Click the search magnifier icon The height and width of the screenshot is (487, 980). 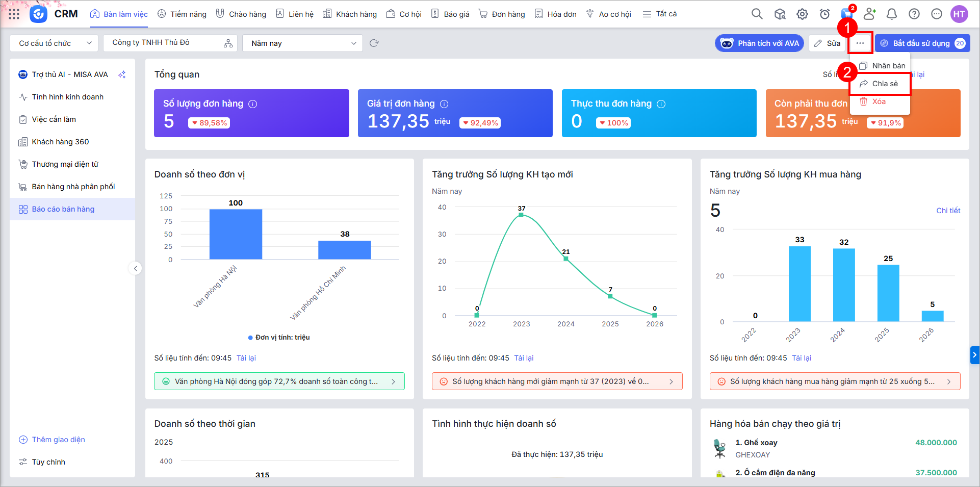tap(757, 14)
